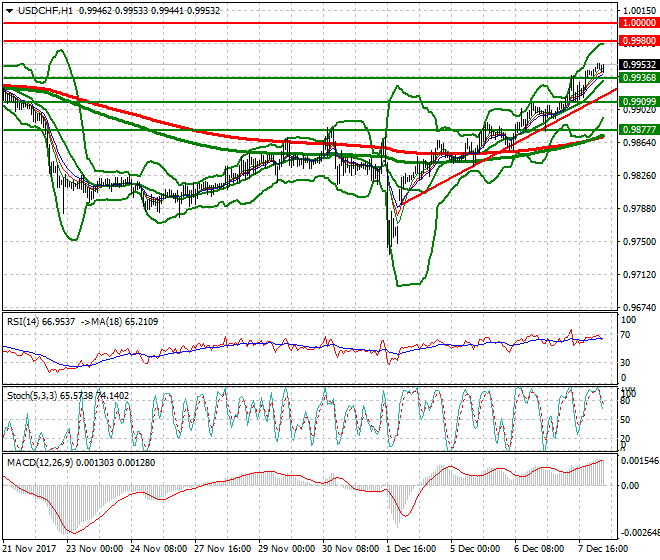The image size is (660, 560).
Task: Select the 0.98640 price scale value
Action: pyautogui.click(x=639, y=143)
